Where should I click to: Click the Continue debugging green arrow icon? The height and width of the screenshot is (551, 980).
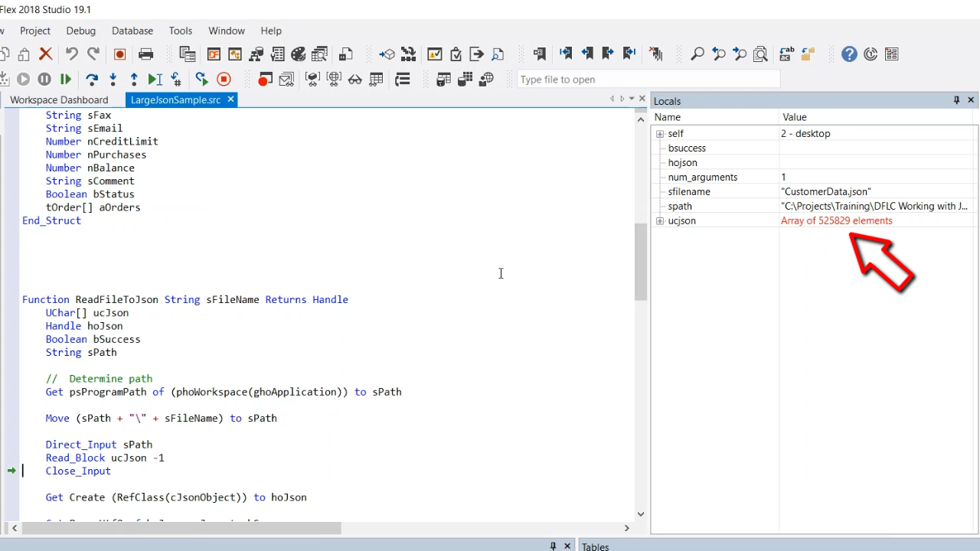[x=66, y=79]
